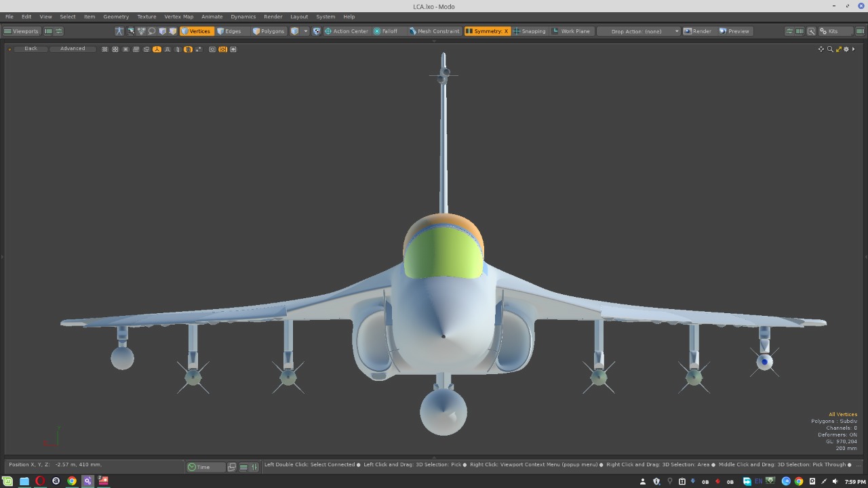868x488 pixels.
Task: Open the Vertex Map menu
Action: [x=179, y=16]
